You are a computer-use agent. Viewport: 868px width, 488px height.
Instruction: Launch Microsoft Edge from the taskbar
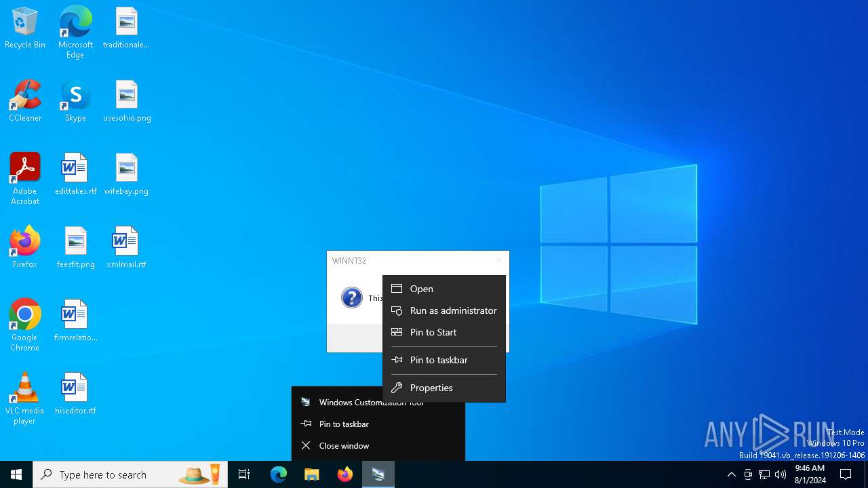pyautogui.click(x=279, y=474)
